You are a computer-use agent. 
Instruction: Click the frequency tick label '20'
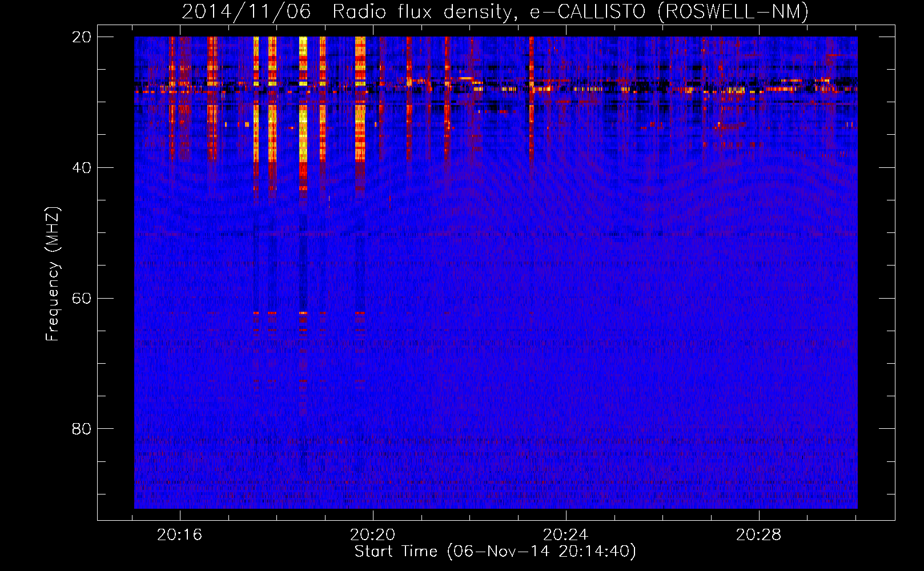[82, 37]
